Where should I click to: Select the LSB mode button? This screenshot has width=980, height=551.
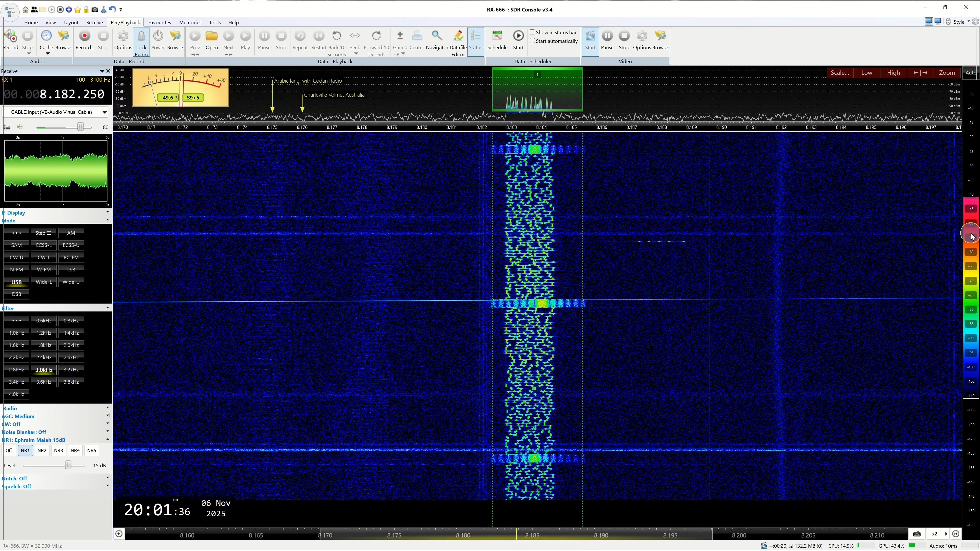point(71,270)
